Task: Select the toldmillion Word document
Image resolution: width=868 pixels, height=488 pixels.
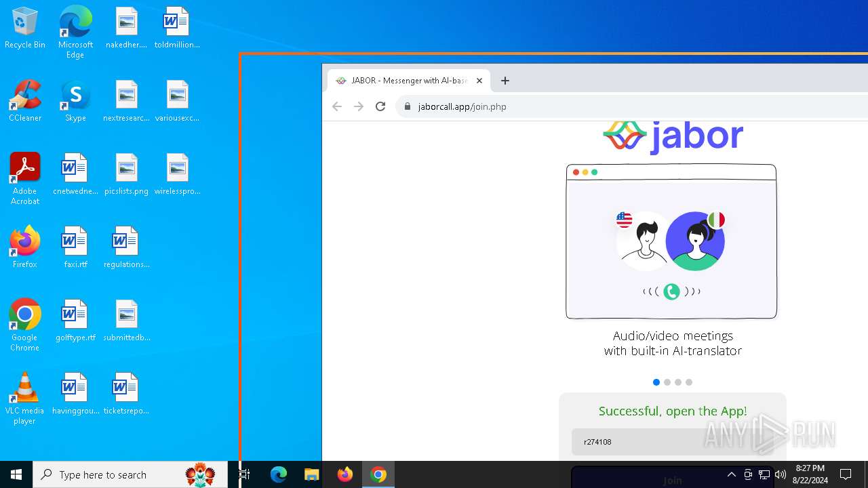Action: [x=177, y=28]
